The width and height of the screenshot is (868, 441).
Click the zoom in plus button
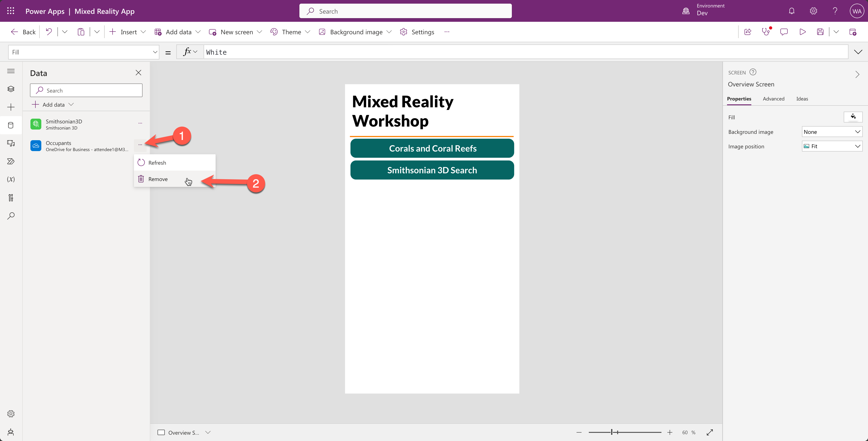[x=670, y=432]
